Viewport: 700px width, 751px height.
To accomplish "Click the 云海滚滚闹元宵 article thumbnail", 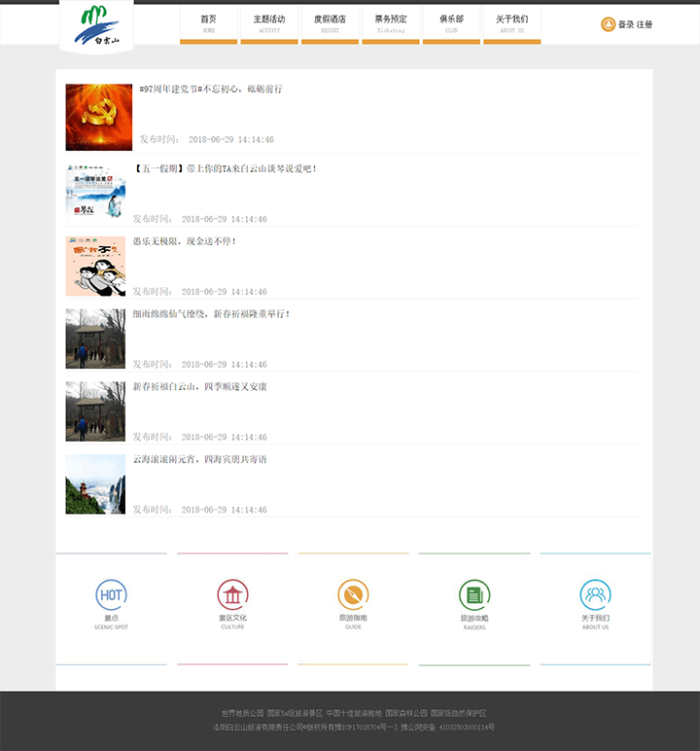I will click(x=95, y=483).
